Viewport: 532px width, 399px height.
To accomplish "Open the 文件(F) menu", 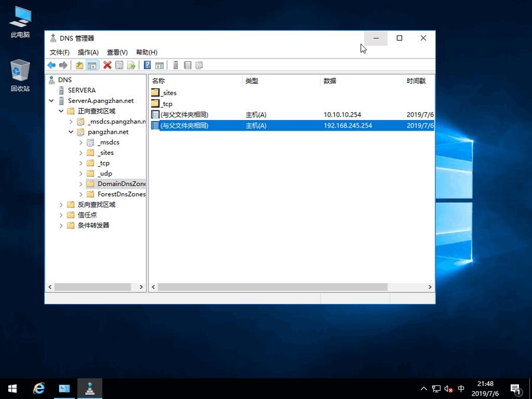I will tap(59, 52).
